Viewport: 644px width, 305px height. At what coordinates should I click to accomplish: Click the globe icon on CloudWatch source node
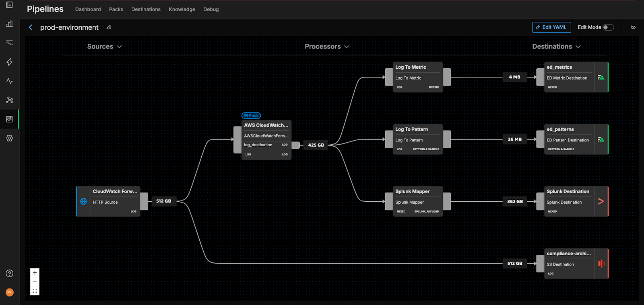(84, 201)
